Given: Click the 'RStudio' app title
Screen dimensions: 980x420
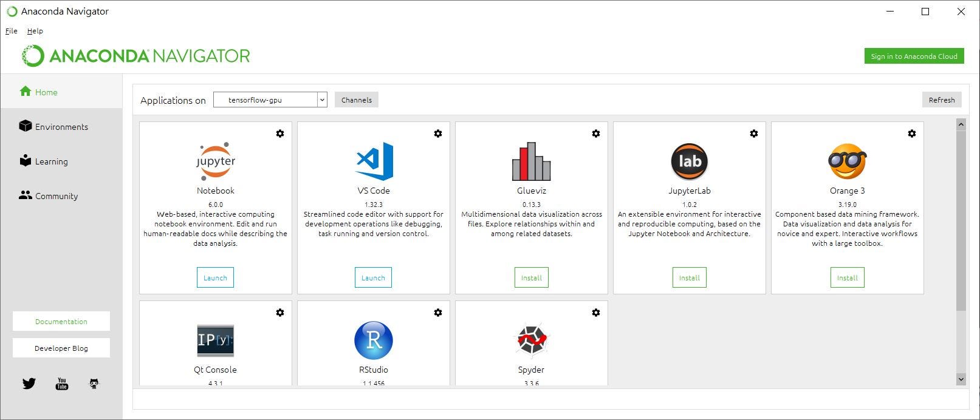Looking at the screenshot, I should coord(374,370).
